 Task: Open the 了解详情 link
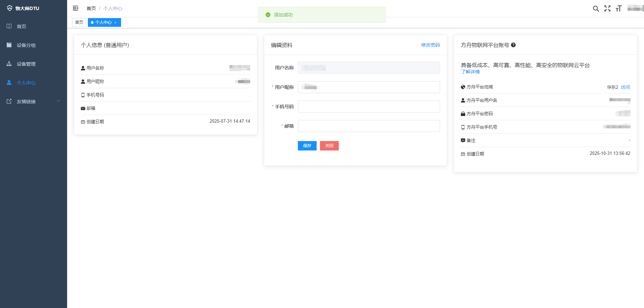470,72
